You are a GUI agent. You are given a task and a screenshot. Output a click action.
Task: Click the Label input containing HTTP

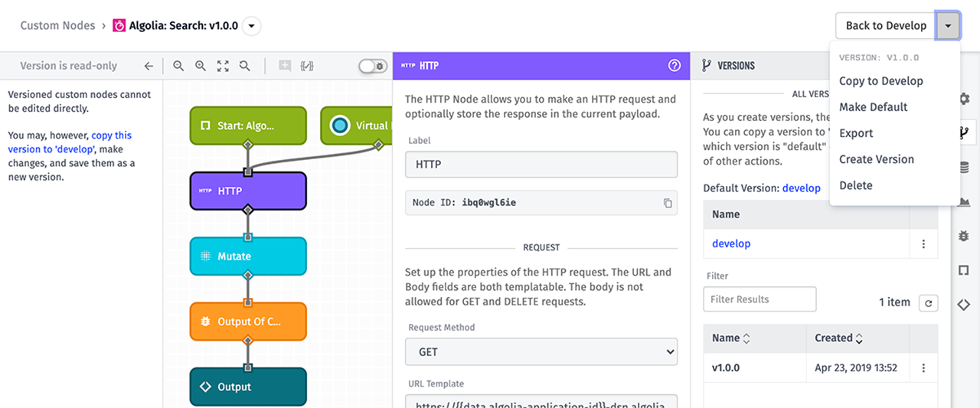541,165
